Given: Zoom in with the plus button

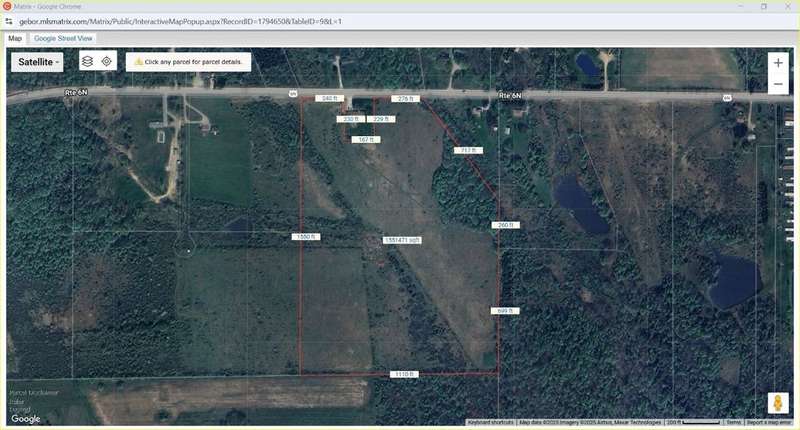Looking at the screenshot, I should click(x=778, y=62).
